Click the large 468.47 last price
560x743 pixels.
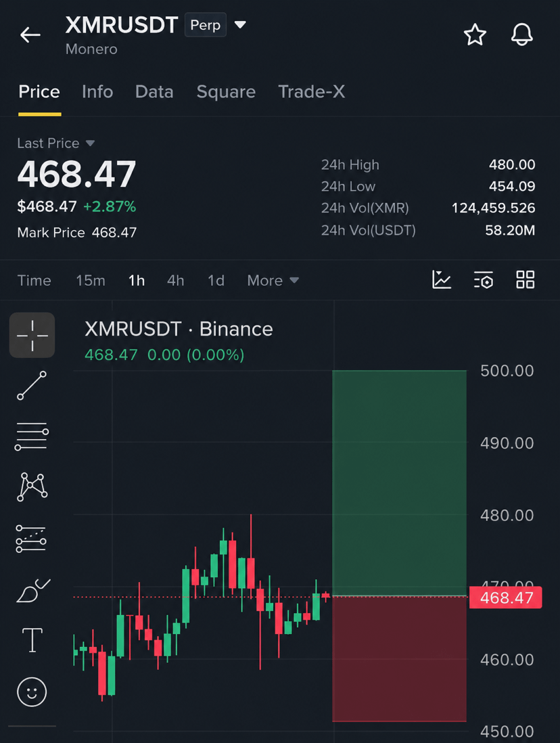click(76, 174)
